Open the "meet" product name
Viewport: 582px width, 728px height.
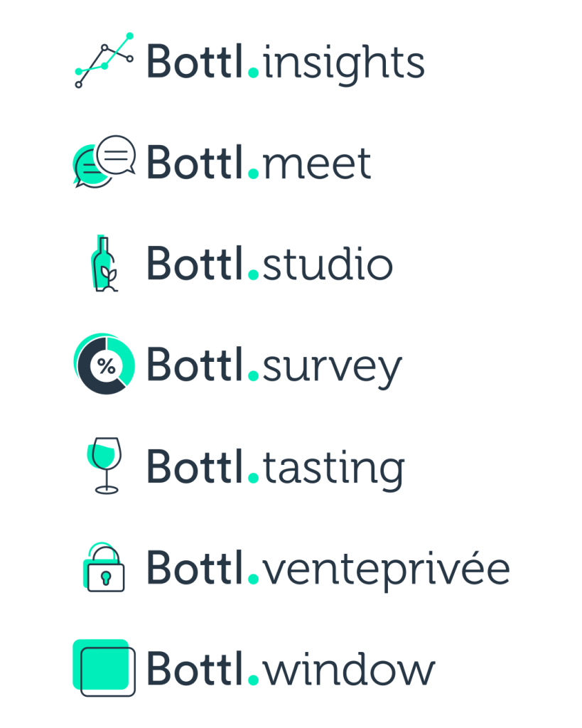[x=316, y=164]
